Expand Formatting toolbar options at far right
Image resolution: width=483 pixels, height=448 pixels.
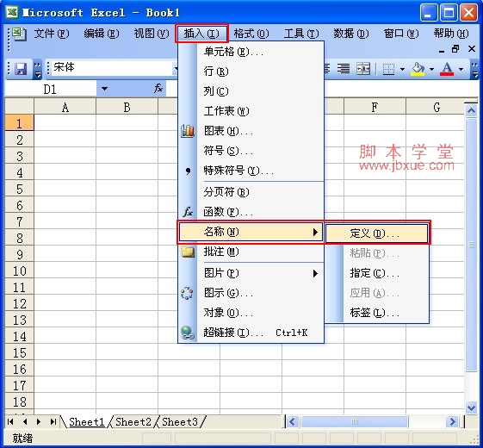[x=474, y=69]
